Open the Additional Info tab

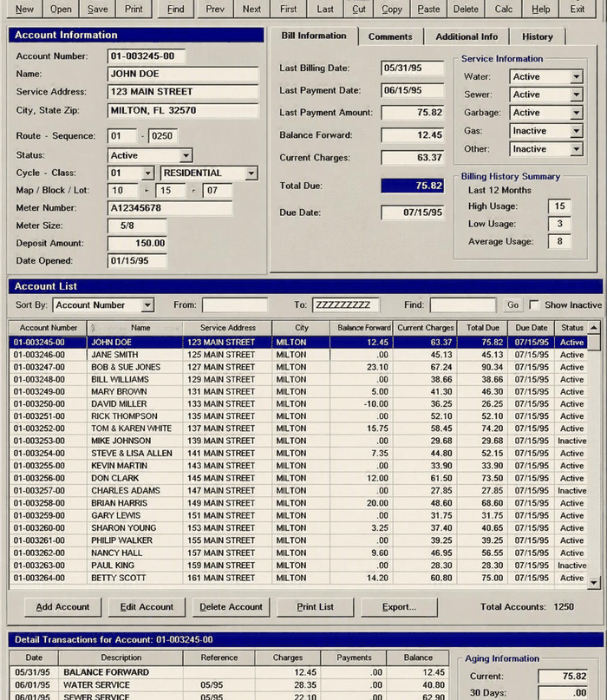[467, 36]
